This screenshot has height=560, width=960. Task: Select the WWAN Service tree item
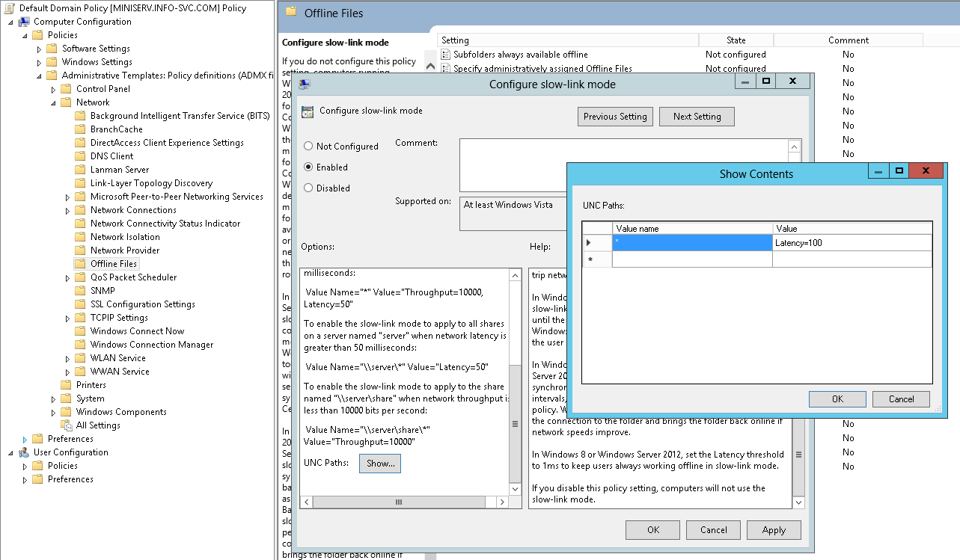120,372
